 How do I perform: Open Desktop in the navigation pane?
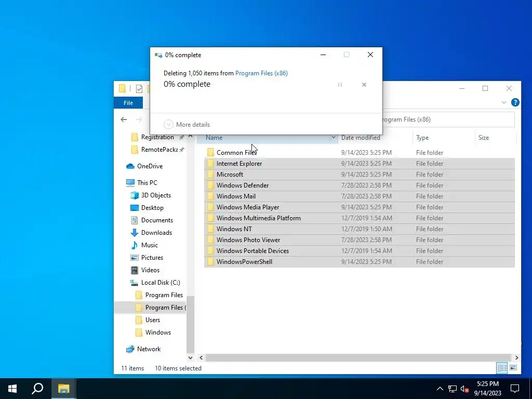tap(152, 208)
